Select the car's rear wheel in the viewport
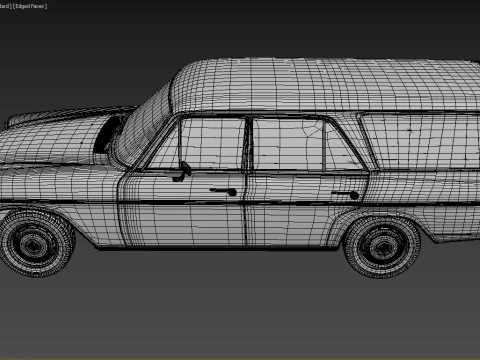480x360 pixels. pyautogui.click(x=382, y=247)
